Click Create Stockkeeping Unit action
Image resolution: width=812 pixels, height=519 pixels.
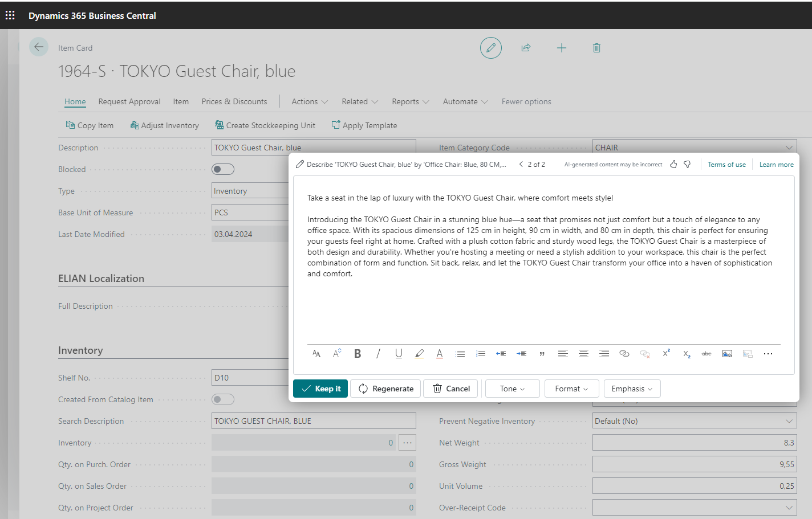point(265,125)
